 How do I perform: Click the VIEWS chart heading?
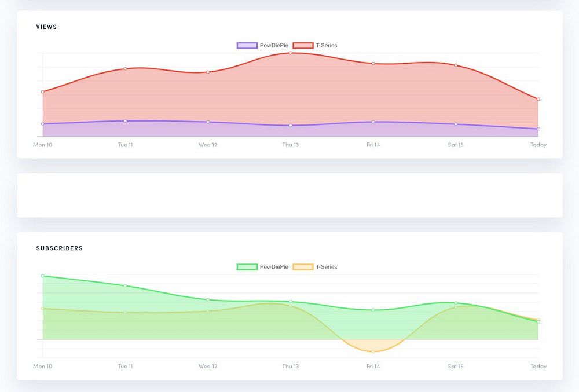(x=46, y=27)
